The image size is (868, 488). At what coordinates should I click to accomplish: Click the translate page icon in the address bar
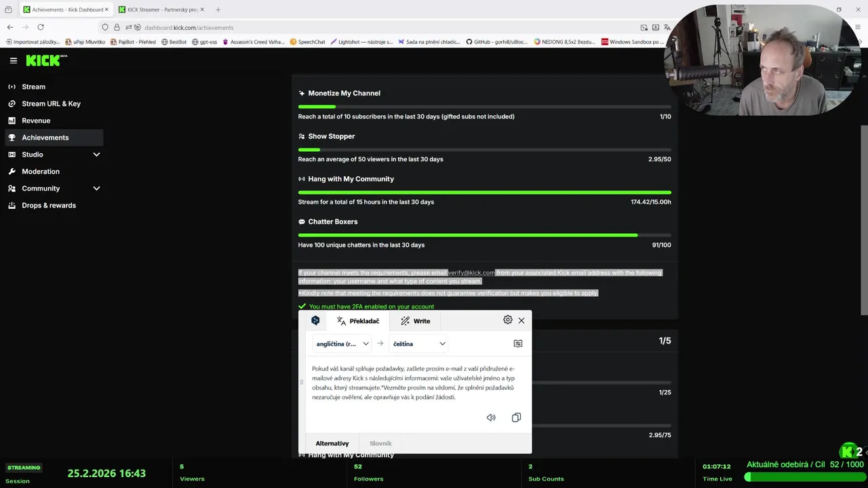click(667, 28)
